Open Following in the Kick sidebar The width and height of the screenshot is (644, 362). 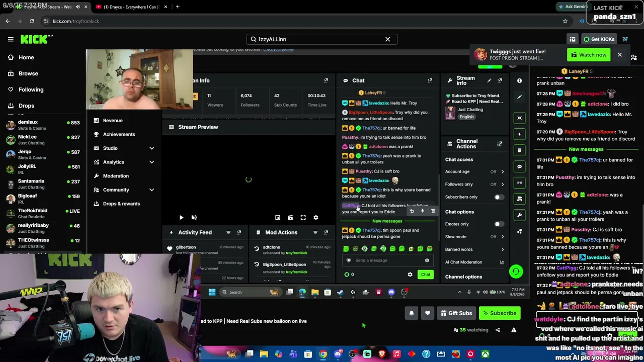click(x=31, y=89)
